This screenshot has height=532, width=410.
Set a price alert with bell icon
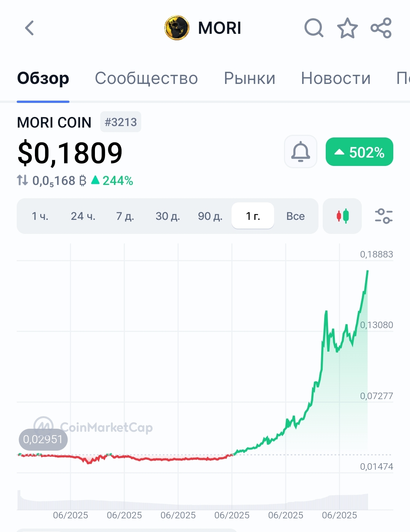pyautogui.click(x=301, y=152)
